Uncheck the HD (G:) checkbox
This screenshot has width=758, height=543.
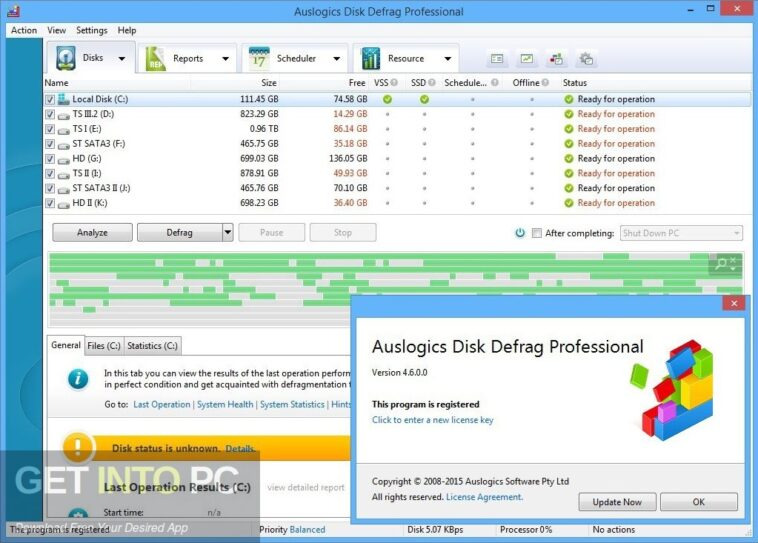coord(50,159)
